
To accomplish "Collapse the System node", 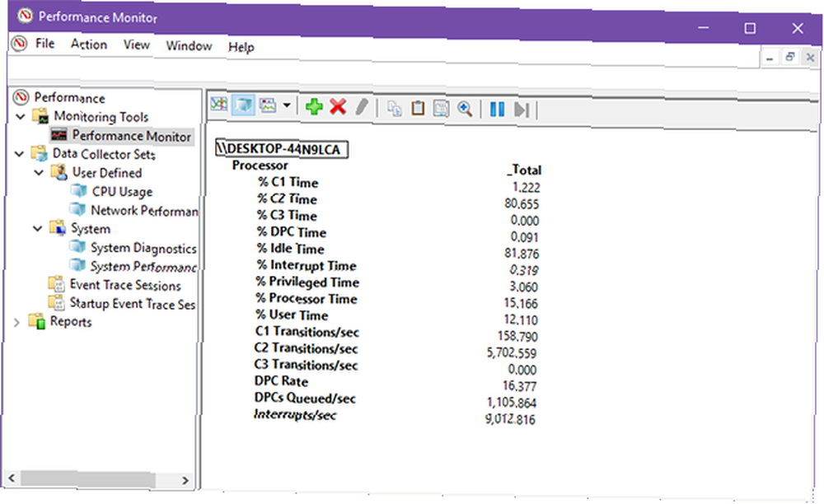I will tap(38, 228).
